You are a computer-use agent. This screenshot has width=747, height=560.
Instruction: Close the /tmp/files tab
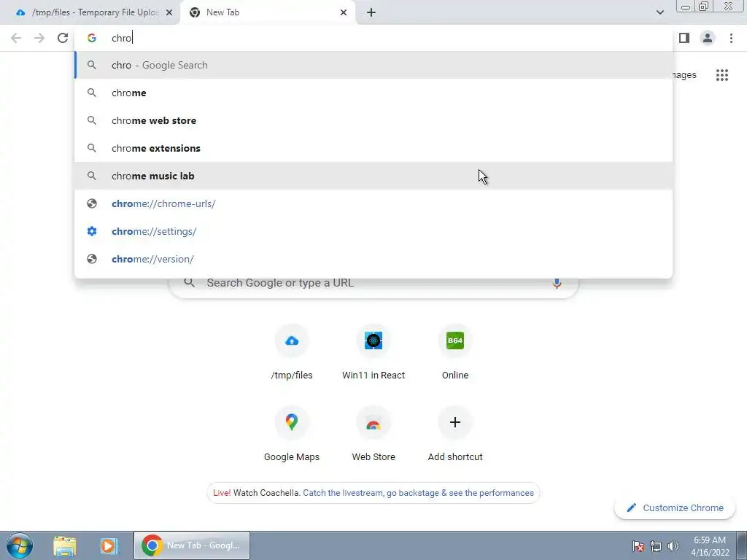169,12
